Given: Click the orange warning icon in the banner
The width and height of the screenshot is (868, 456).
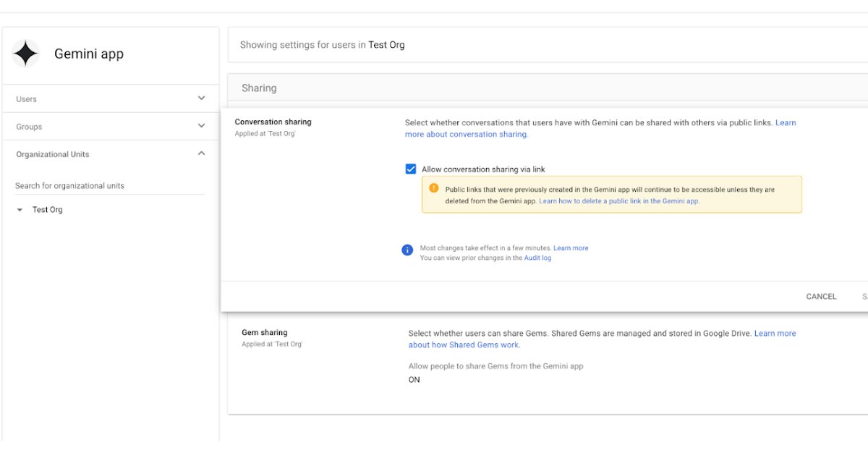Looking at the screenshot, I should [x=433, y=189].
